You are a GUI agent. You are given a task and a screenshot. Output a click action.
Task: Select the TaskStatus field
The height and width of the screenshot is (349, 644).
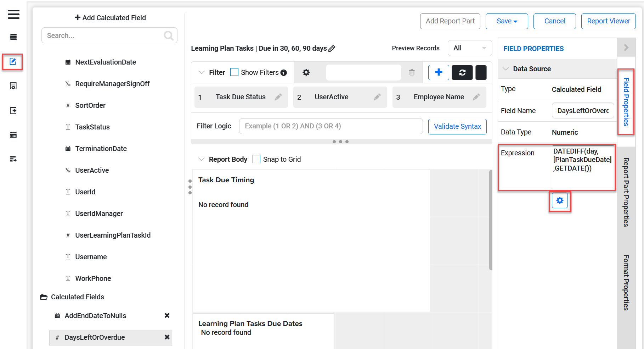pyautogui.click(x=87, y=127)
